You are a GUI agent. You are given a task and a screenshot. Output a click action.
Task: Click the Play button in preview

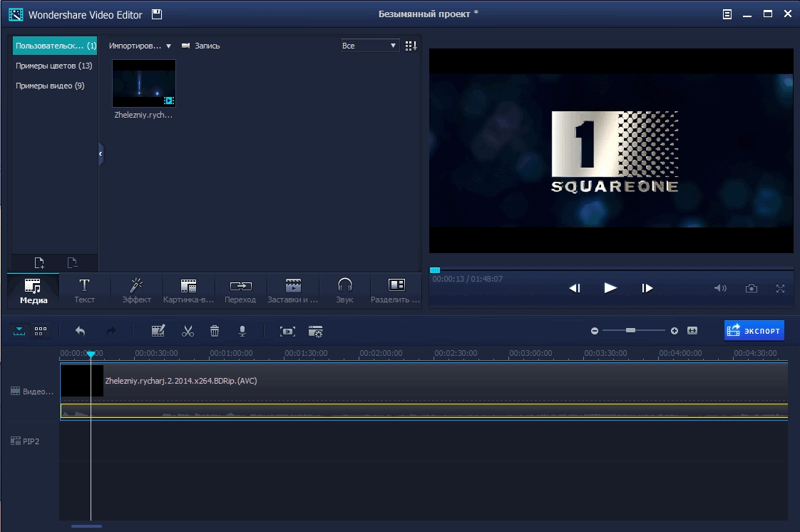610,288
